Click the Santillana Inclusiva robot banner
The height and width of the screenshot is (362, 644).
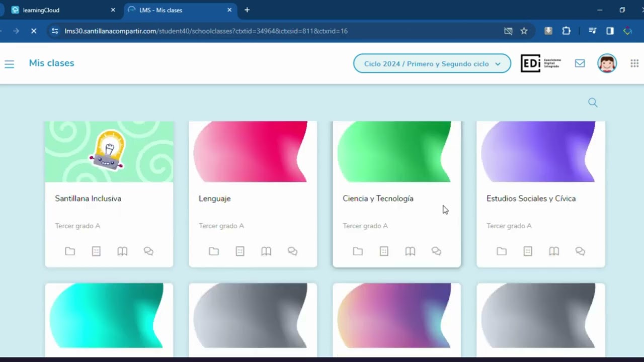[x=109, y=151]
